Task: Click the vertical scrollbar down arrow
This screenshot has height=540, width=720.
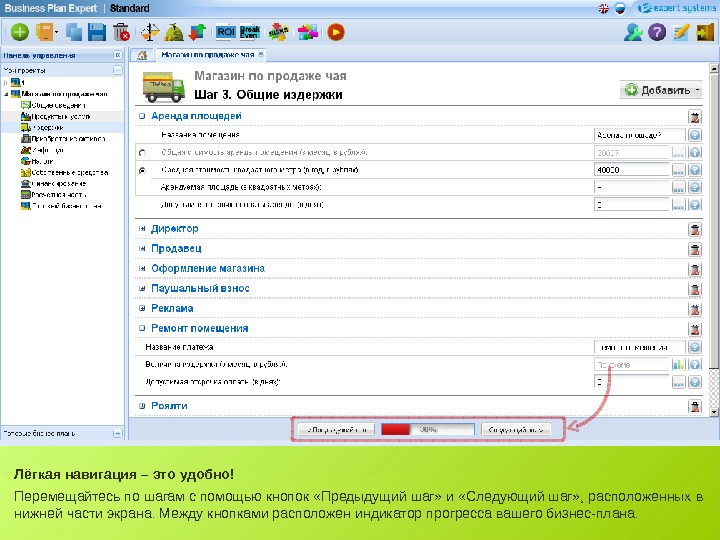Action: [x=714, y=412]
